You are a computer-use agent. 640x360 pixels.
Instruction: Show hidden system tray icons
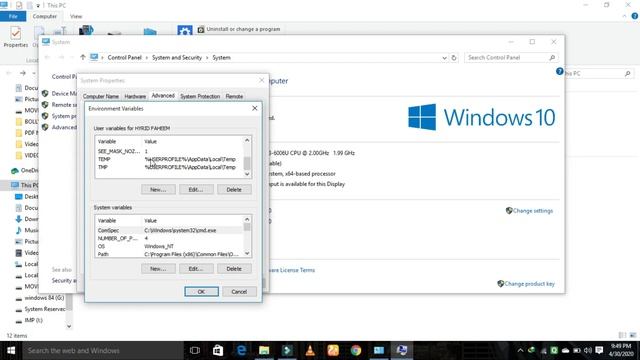coord(520,351)
